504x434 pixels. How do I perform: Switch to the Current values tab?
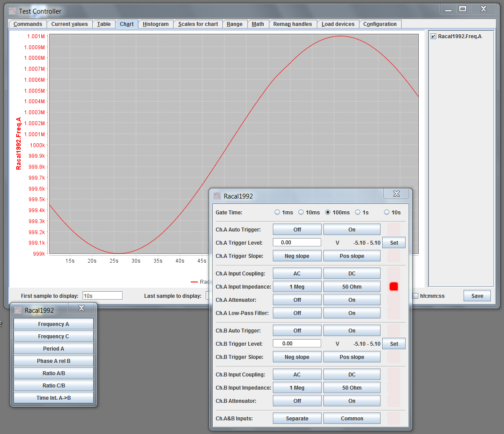69,24
